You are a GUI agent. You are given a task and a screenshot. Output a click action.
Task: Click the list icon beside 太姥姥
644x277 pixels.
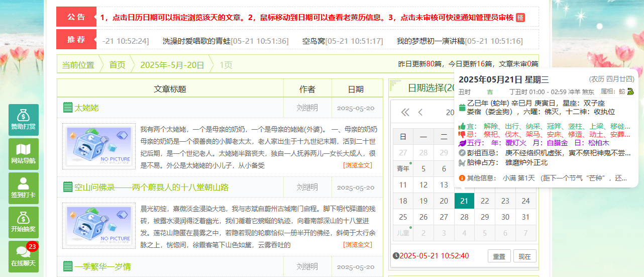tap(68, 108)
